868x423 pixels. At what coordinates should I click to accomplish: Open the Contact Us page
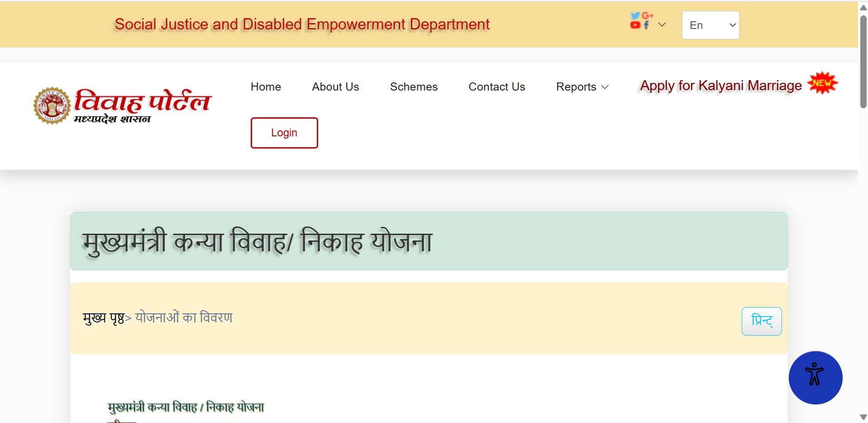click(496, 87)
